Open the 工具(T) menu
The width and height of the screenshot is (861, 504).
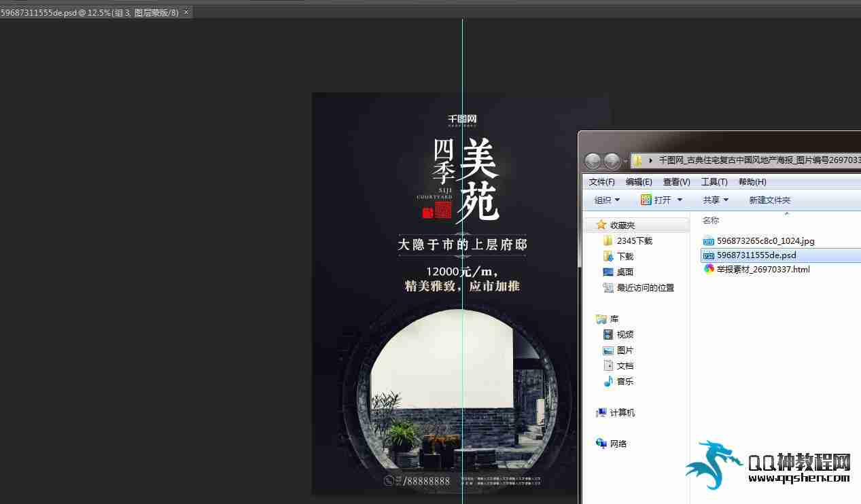point(714,182)
